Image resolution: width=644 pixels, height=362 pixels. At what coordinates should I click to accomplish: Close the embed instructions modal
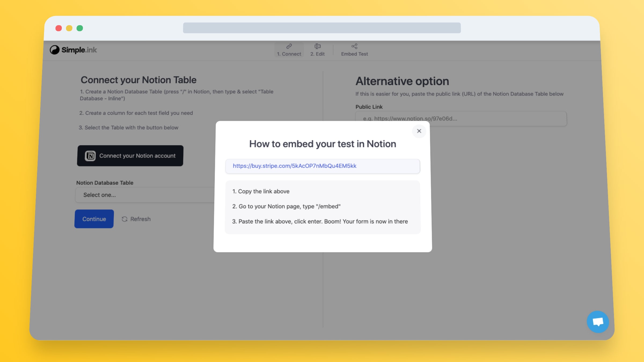(419, 131)
